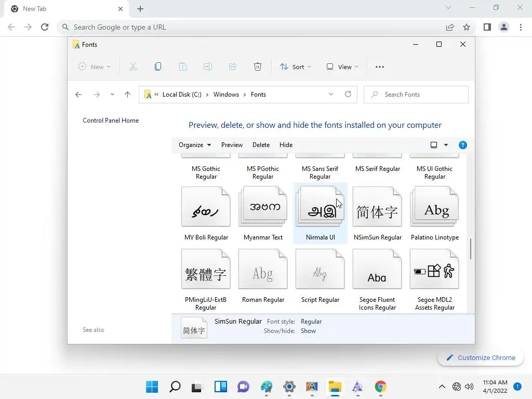
Task: Expand recent locations chevron beside forward arrow
Action: pyautogui.click(x=112, y=95)
